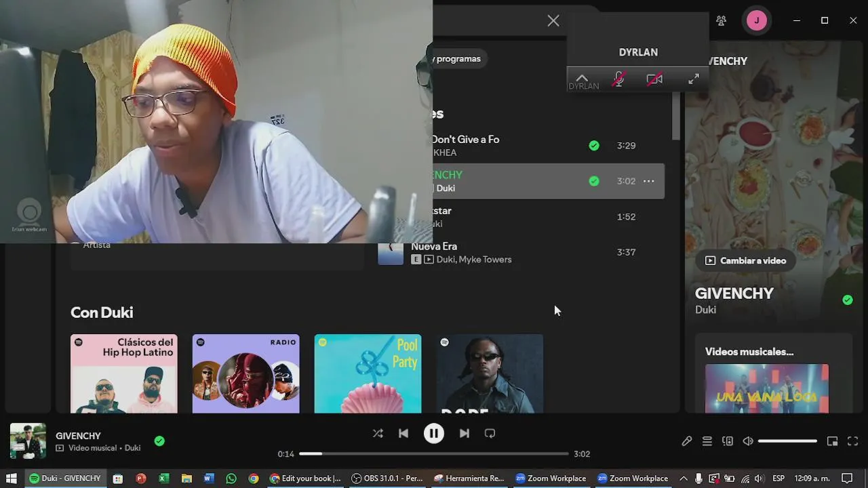Show hidden system tray icons
Screen dimensions: 868x488
click(684, 479)
